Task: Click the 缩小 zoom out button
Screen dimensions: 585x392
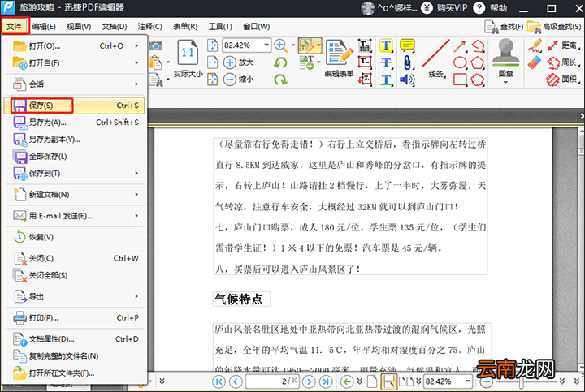Action: coord(239,79)
